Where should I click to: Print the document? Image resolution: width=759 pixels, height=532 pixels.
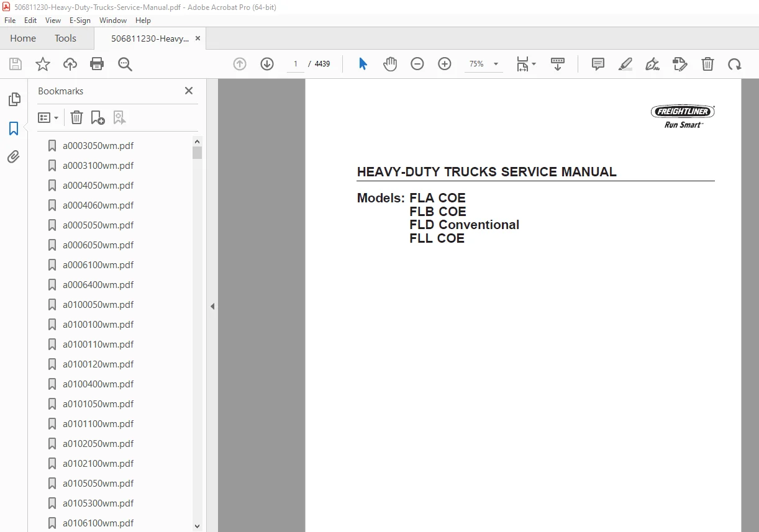pos(97,64)
